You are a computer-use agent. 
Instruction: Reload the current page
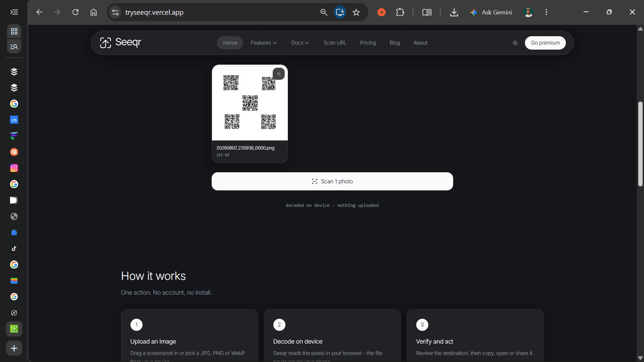click(75, 12)
